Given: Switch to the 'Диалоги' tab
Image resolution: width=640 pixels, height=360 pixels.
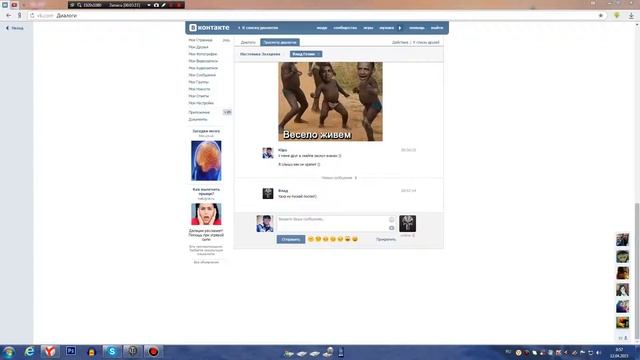Looking at the screenshot, I should pos(248,42).
